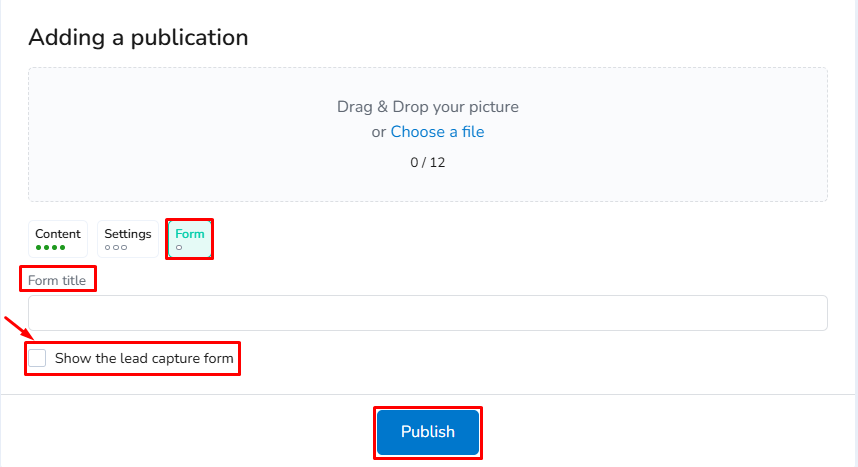Select the Form tab
Image resolution: width=858 pixels, height=467 pixels.
tap(190, 234)
